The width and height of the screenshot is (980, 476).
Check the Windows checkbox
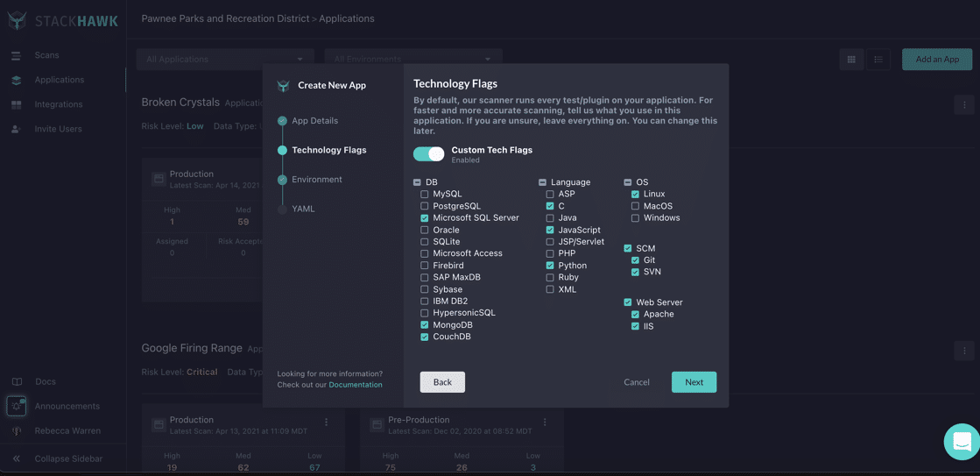pos(635,218)
